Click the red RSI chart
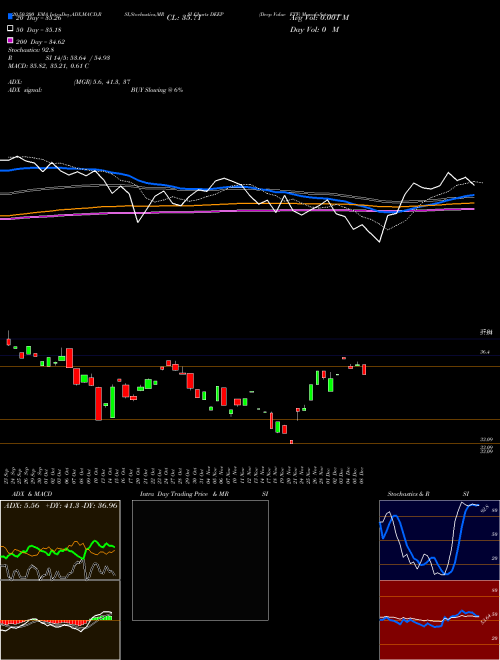The height and width of the screenshot is (660, 500). point(439,620)
